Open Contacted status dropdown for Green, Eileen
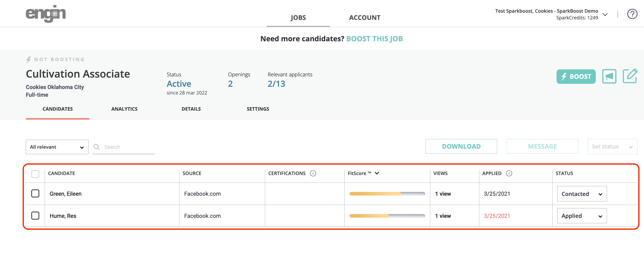The width and height of the screenshot is (644, 277). click(x=581, y=194)
